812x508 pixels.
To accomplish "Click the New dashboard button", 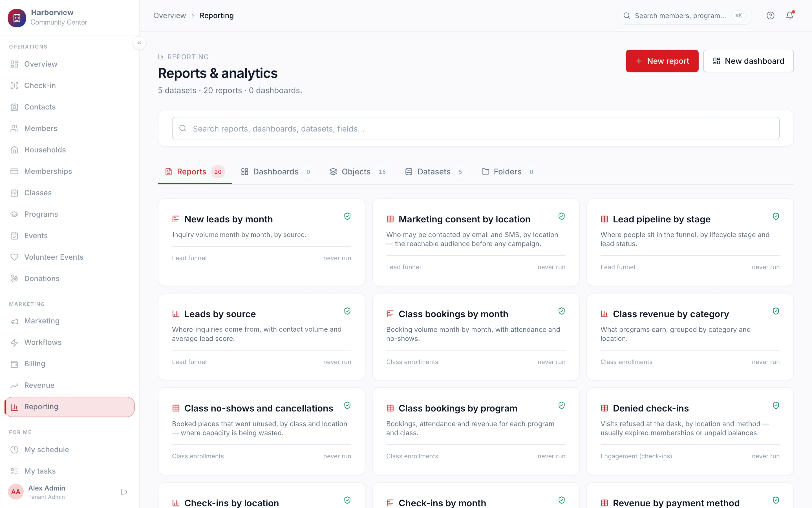I will pos(748,61).
